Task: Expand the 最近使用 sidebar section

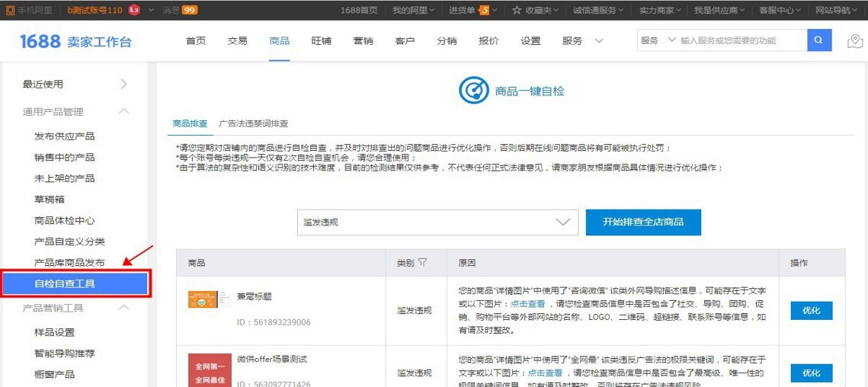Action: coord(74,84)
